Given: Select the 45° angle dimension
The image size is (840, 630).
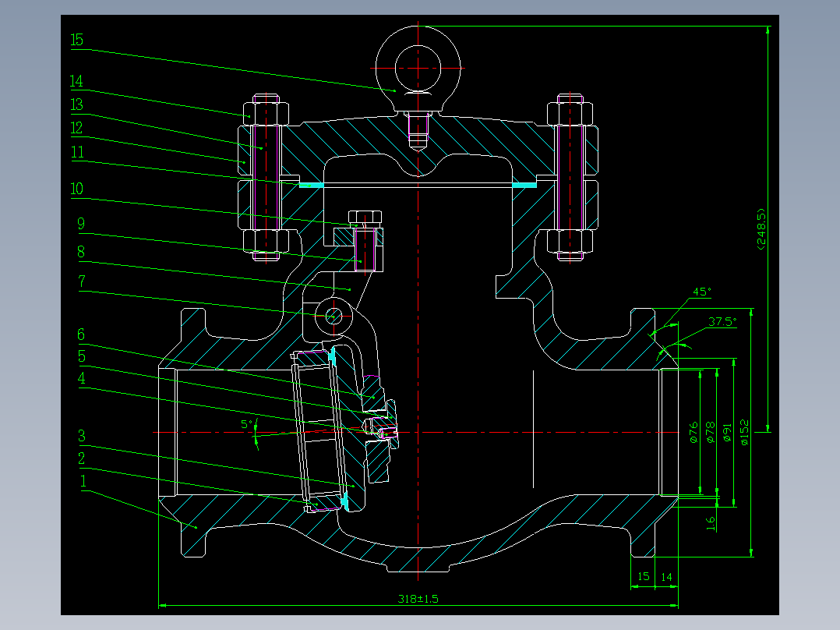Looking at the screenshot, I should coord(702,292).
